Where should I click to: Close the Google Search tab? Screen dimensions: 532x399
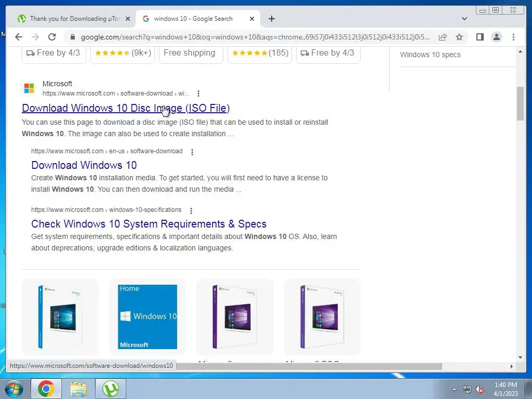click(252, 19)
